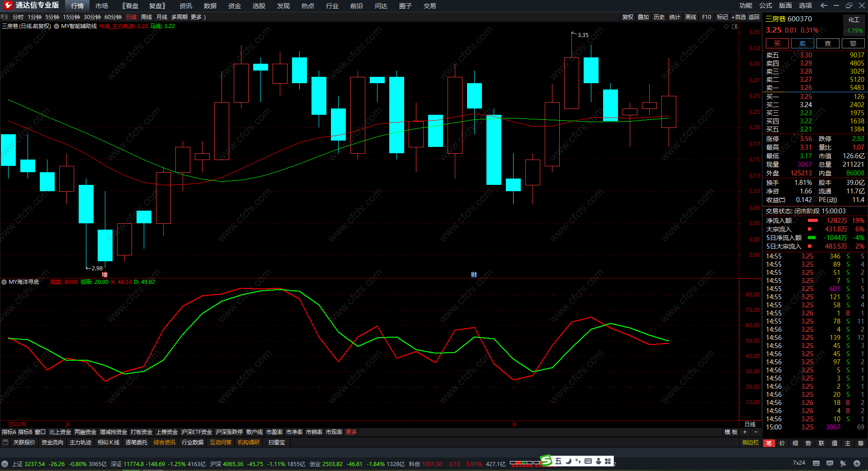Toggle the bottom panel window icon
The image size is (868, 471).
click(5, 443)
